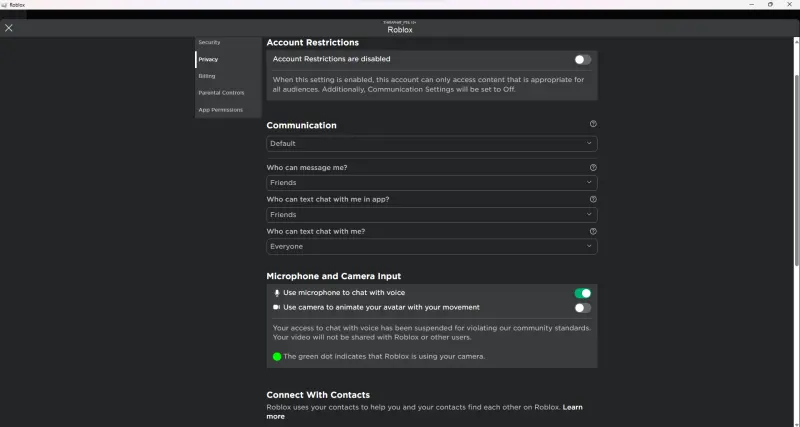Screen dimensions: 800x427
Task: Open the Who can text chat with me dropdown
Action: [432, 246]
